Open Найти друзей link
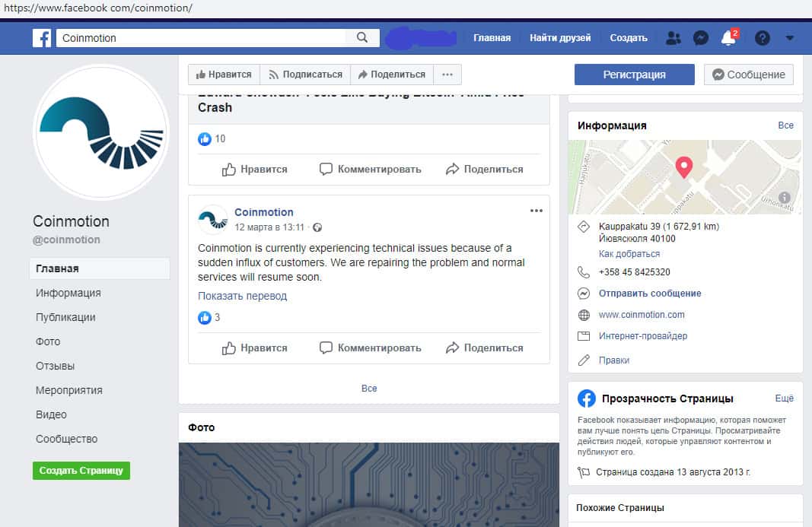 click(x=560, y=38)
